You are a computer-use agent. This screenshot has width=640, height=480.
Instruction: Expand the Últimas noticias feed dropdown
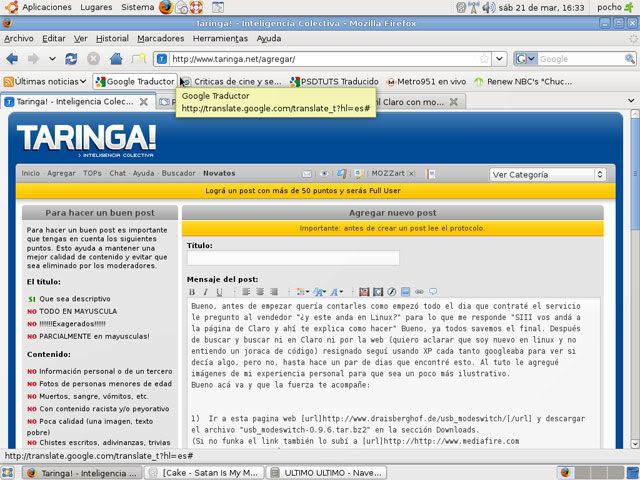83,81
